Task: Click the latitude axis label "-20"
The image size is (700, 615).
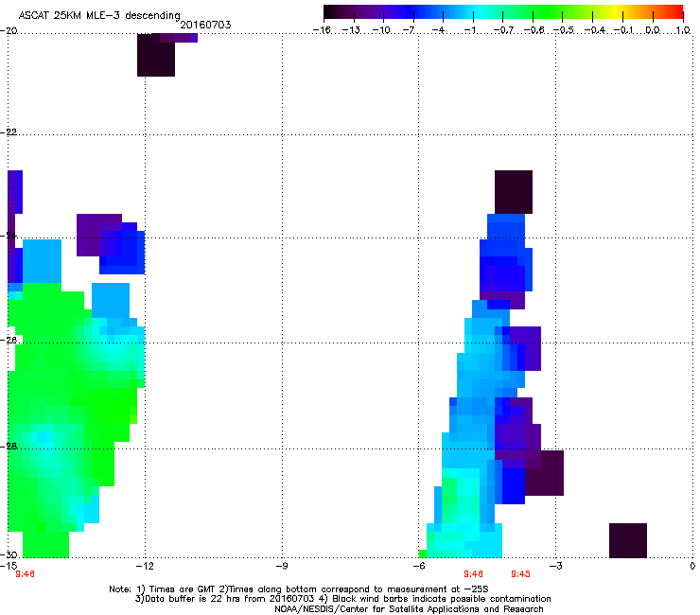Action: 9,31
